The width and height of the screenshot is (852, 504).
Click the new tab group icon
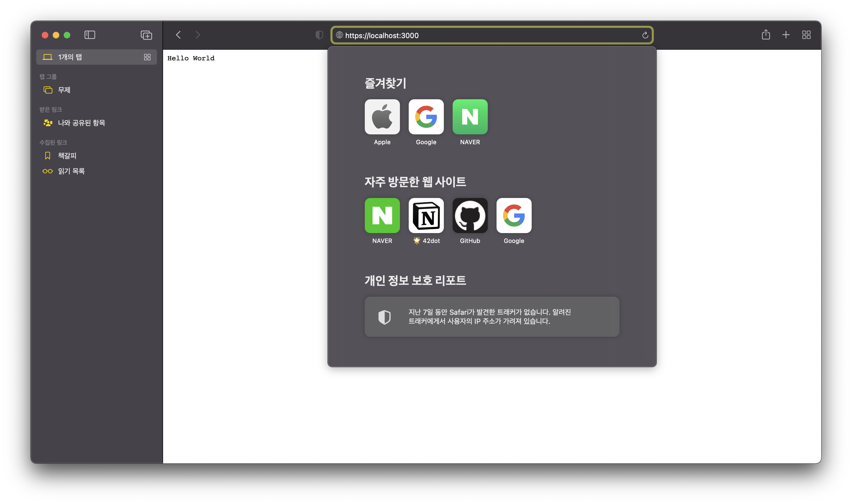pyautogui.click(x=146, y=35)
